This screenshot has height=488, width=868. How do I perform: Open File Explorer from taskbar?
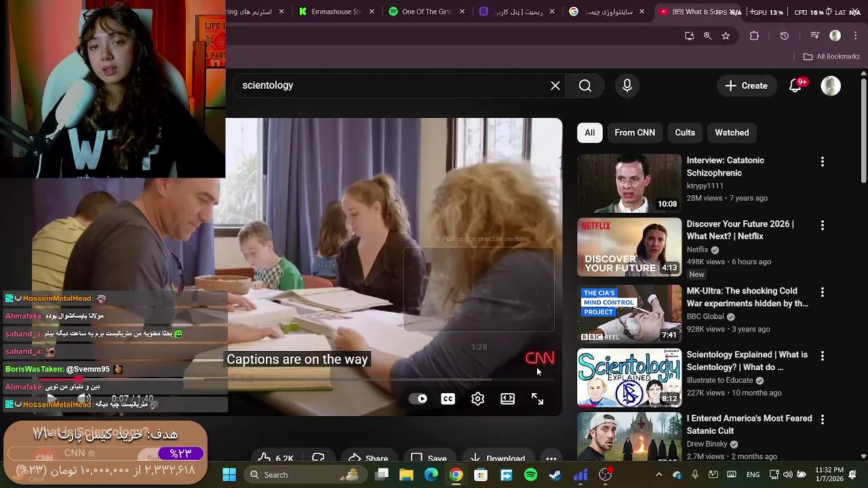pos(406,475)
